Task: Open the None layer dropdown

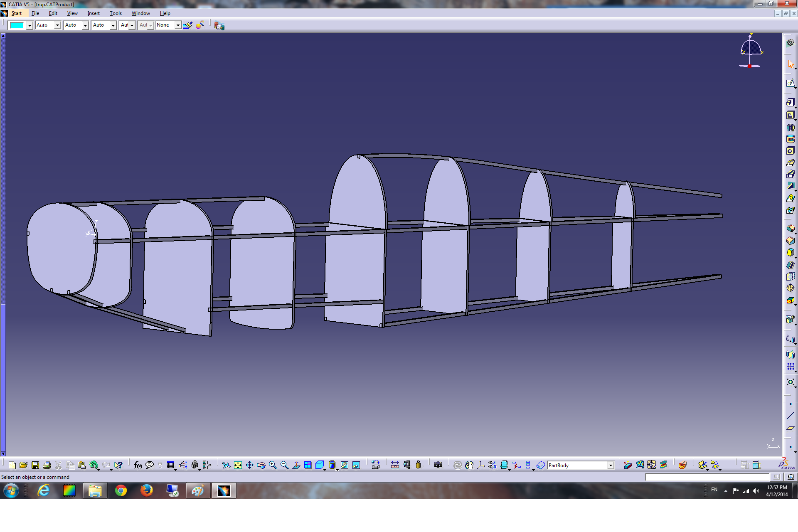Action: coord(177,25)
